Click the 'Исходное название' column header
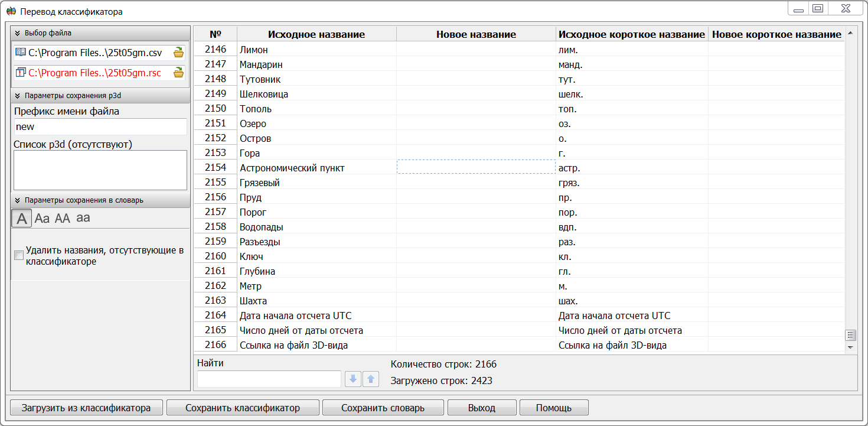The height and width of the screenshot is (426, 868). coord(316,34)
